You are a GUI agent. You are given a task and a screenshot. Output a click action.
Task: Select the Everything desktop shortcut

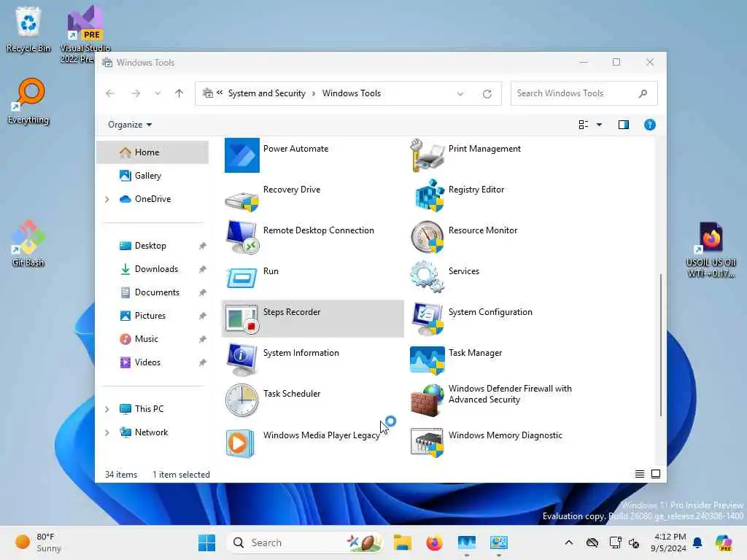(x=28, y=101)
